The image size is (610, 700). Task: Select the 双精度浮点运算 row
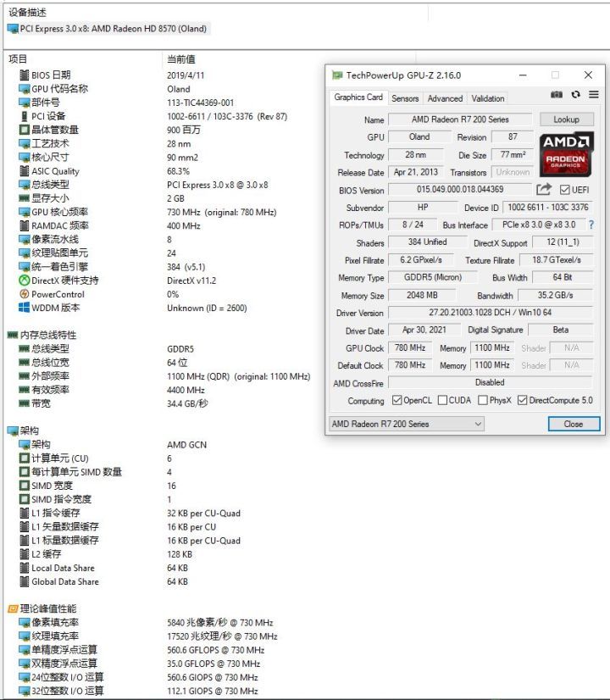64,664
